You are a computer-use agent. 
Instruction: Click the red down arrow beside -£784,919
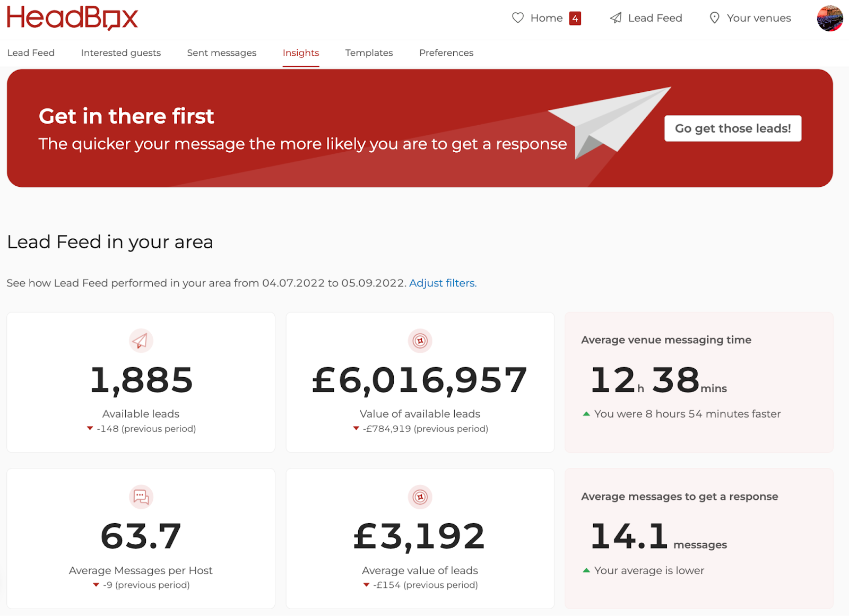(356, 429)
